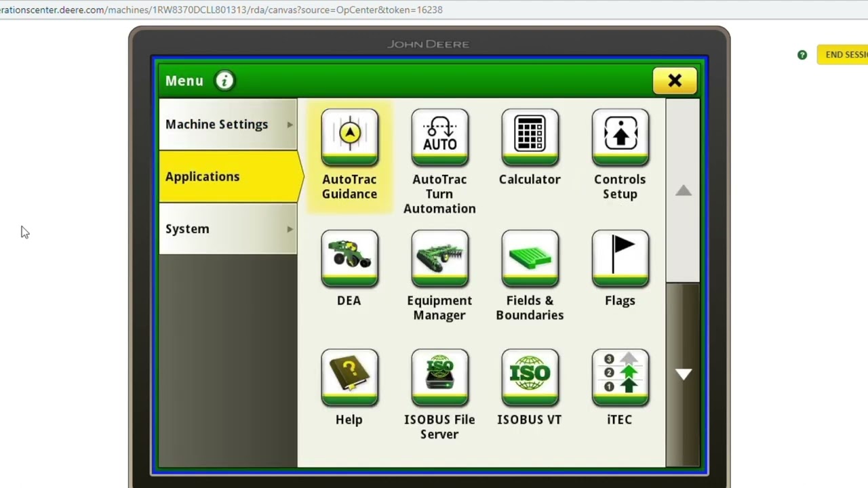The height and width of the screenshot is (488, 868).
Task: Open the iTEC application
Action: coord(620,378)
